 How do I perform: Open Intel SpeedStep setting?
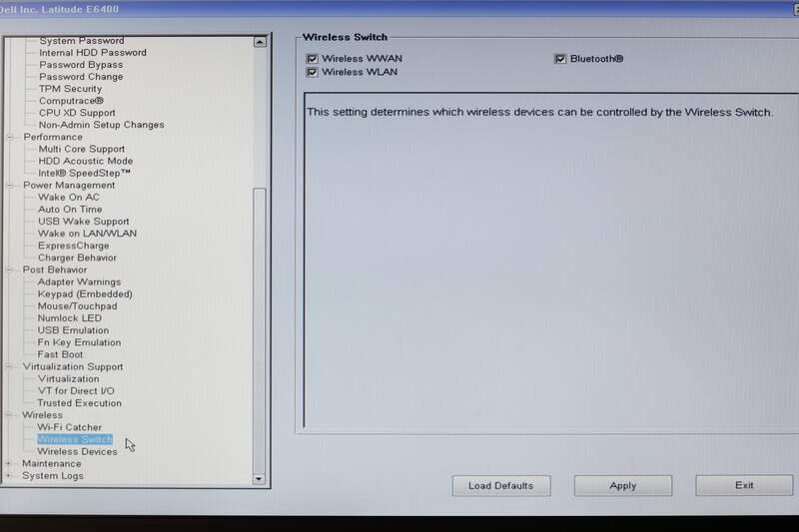tap(85, 173)
